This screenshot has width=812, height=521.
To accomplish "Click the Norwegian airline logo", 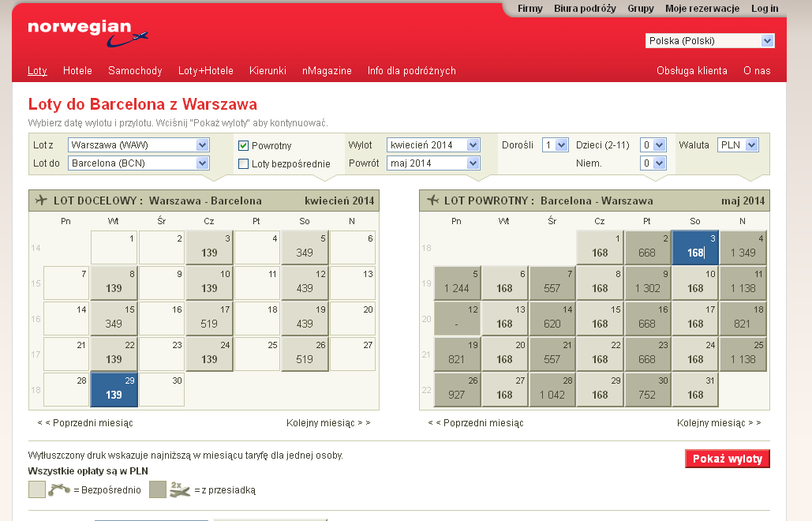I will tap(88, 34).
